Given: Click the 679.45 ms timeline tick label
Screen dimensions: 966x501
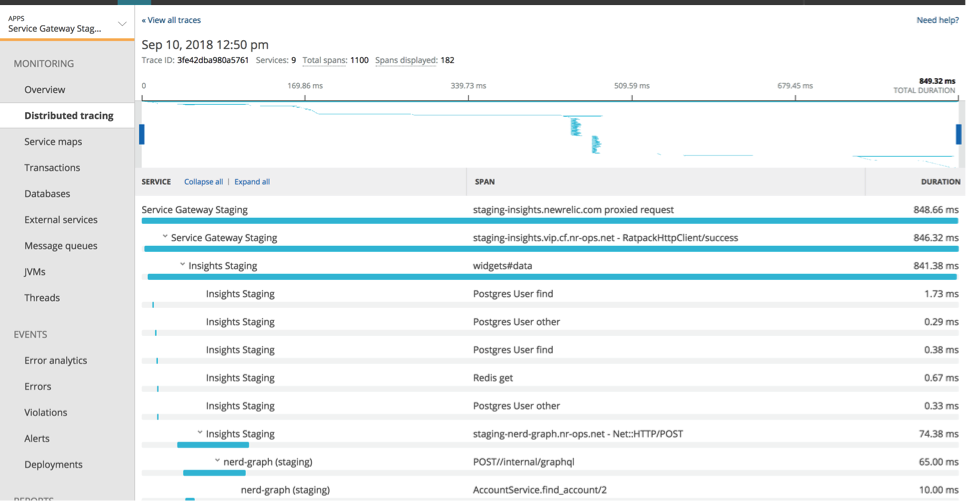Looking at the screenshot, I should point(795,86).
